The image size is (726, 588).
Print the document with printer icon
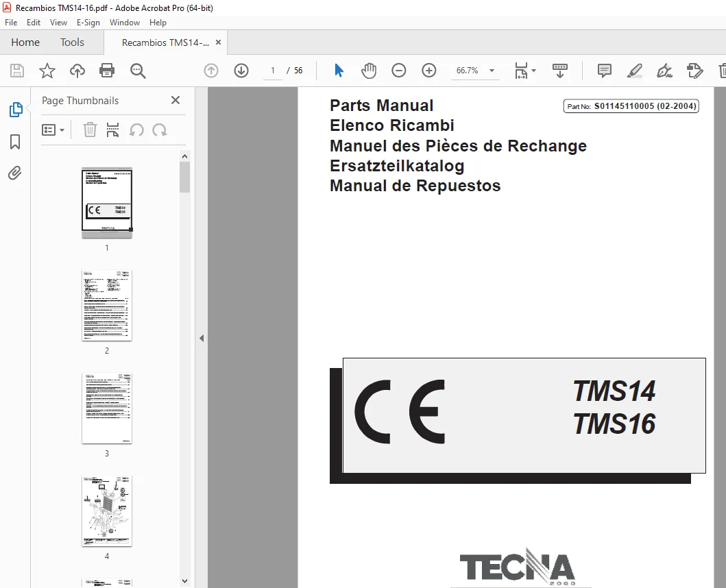click(107, 71)
